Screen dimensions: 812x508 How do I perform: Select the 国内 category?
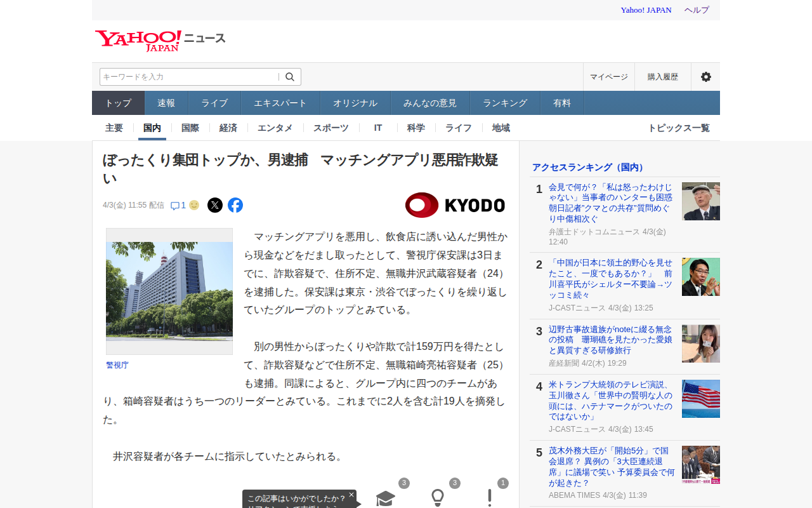click(x=152, y=128)
